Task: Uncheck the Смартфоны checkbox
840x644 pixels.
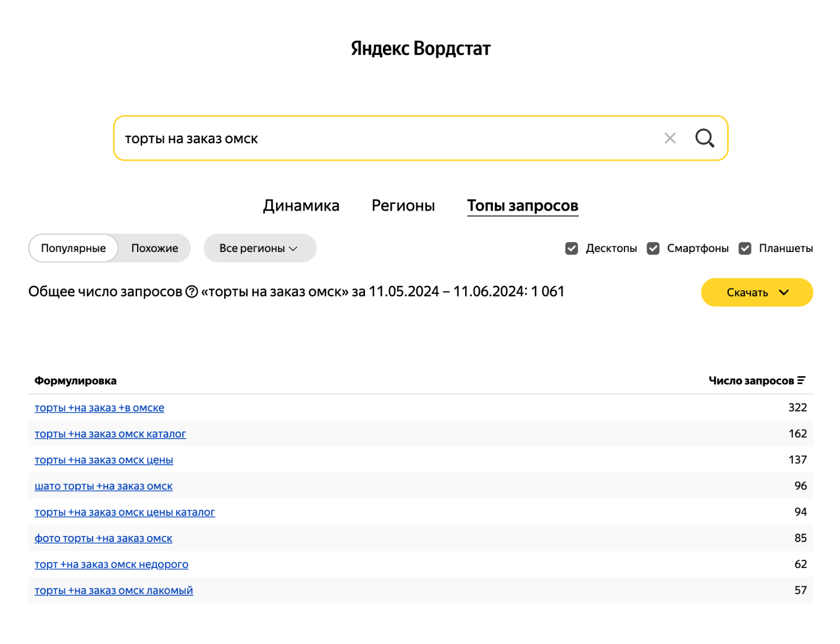Action: [x=653, y=248]
